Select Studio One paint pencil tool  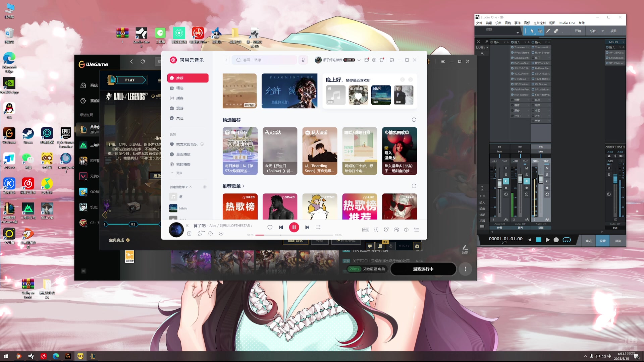(548, 31)
